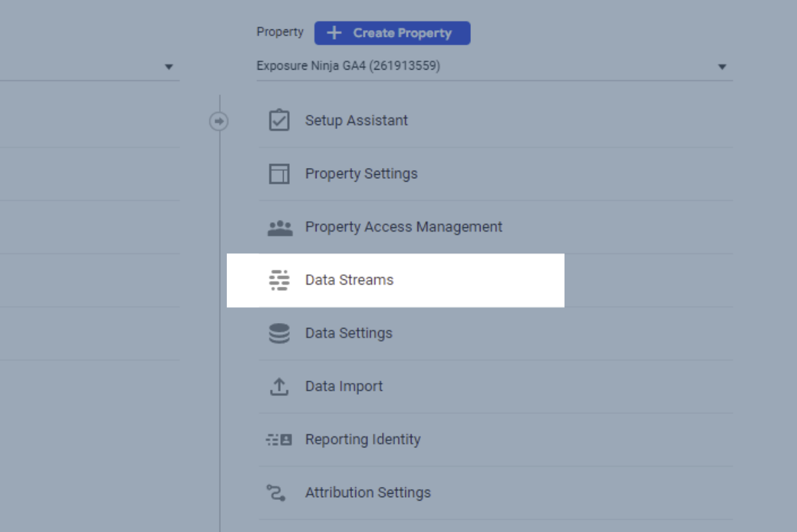Select Attribution Settings text label
The height and width of the screenshot is (532, 797).
(x=368, y=492)
